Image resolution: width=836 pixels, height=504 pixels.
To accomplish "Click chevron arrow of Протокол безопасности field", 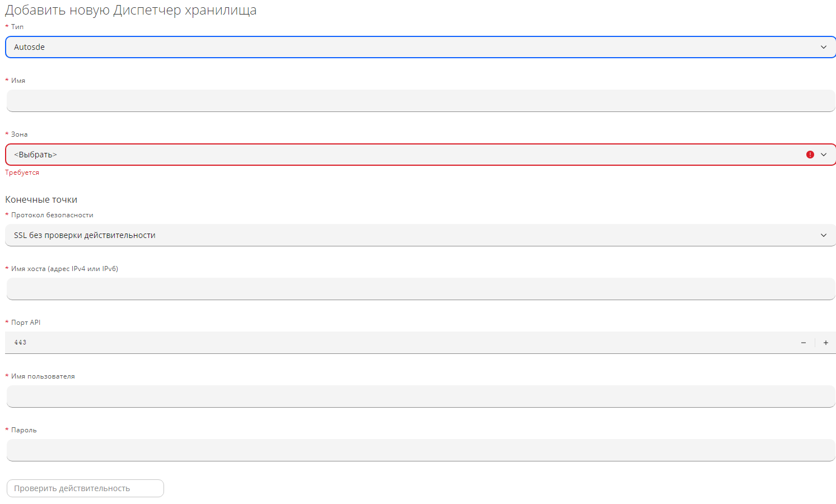I will pos(823,235).
